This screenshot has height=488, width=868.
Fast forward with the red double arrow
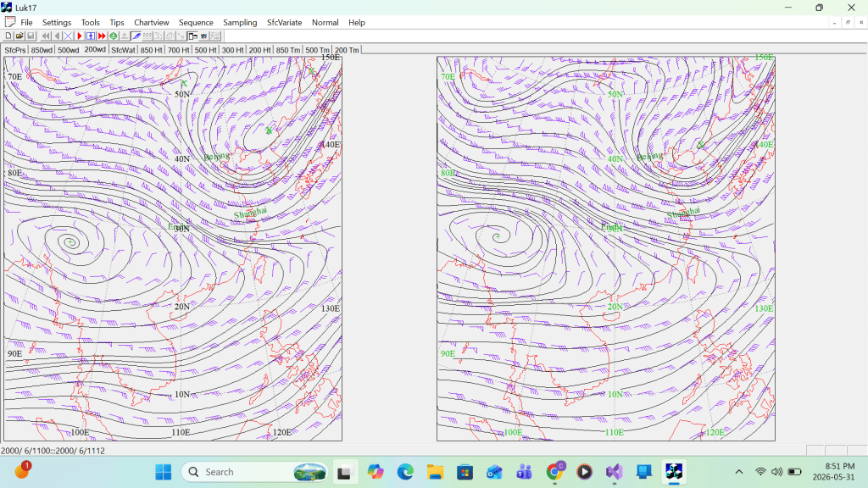(102, 36)
